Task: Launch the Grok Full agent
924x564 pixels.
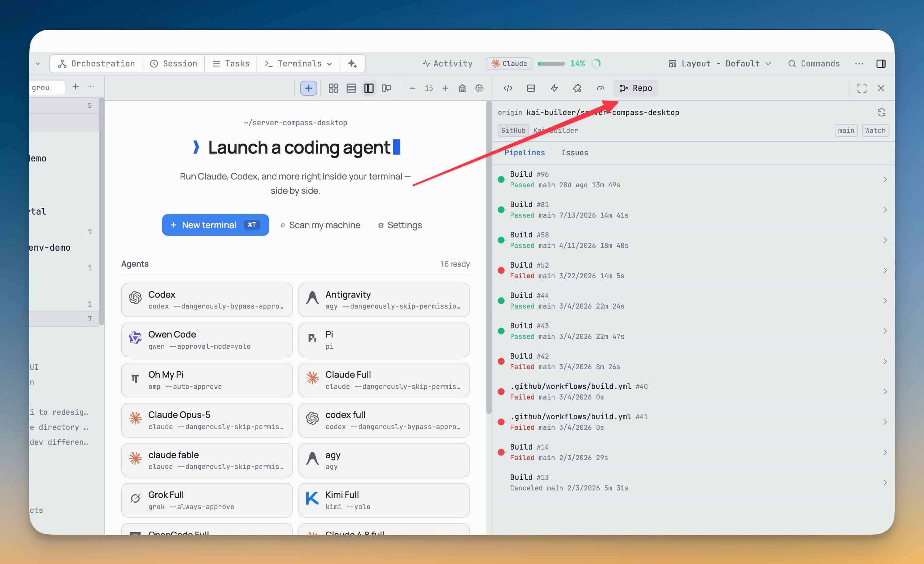Action: [x=206, y=500]
